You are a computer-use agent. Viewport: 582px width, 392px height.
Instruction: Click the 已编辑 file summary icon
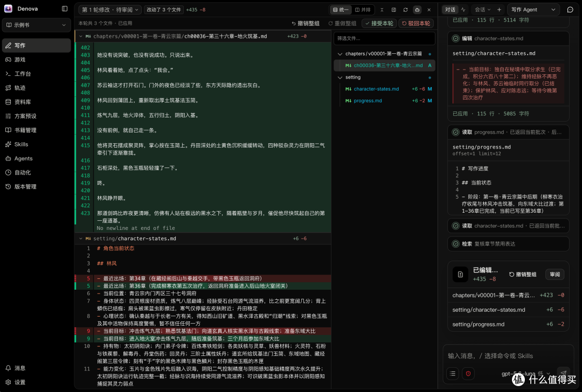[460, 275]
